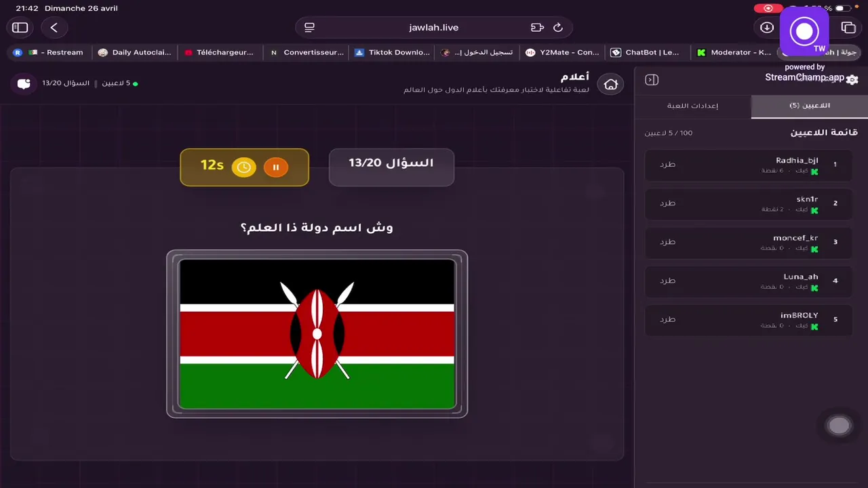Image resolution: width=868 pixels, height=488 pixels.
Task: Click the أعلام game title
Action: click(575, 77)
